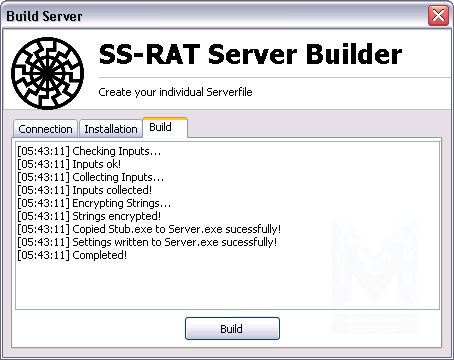This screenshot has width=454, height=360.
Task: Switch to the Connection tab
Action: point(45,129)
